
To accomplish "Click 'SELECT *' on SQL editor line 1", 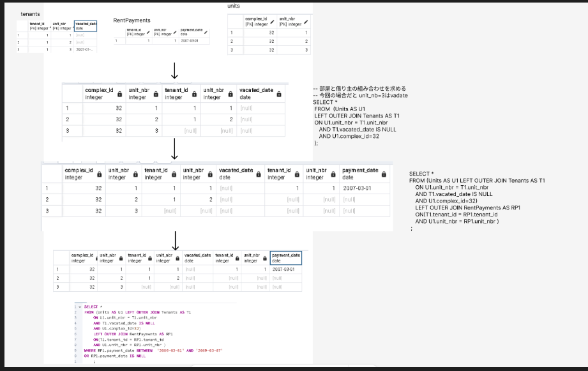I will pos(93,307).
